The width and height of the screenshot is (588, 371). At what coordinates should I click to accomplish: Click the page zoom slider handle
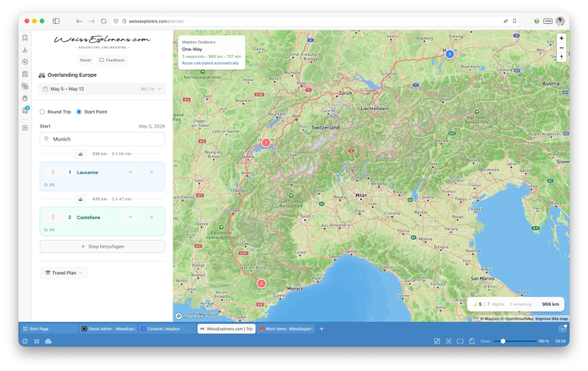tap(503, 341)
